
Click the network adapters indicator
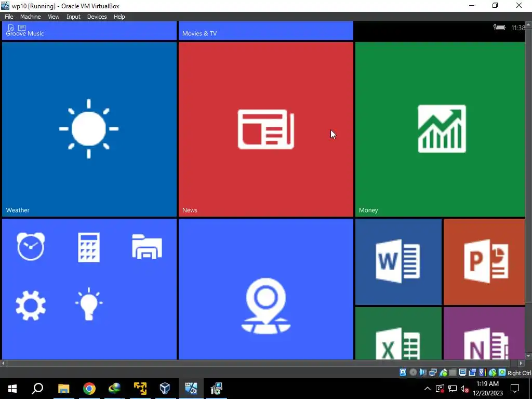433,373
